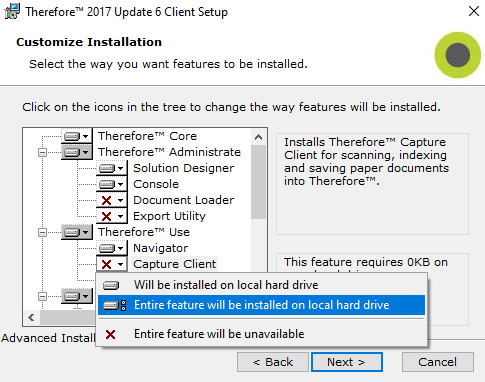Select Capture Client feature label

click(175, 264)
